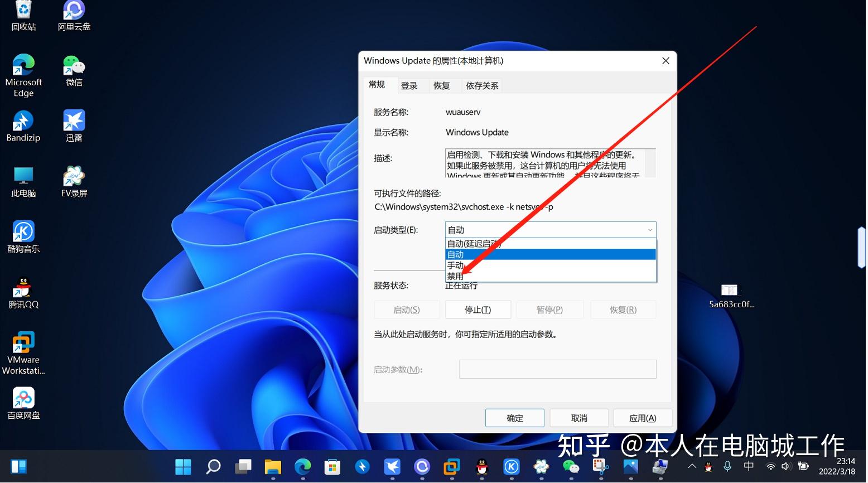This screenshot has height=483, width=868.
Task: Open VMware Workstation from the taskbar
Action: click(x=452, y=466)
